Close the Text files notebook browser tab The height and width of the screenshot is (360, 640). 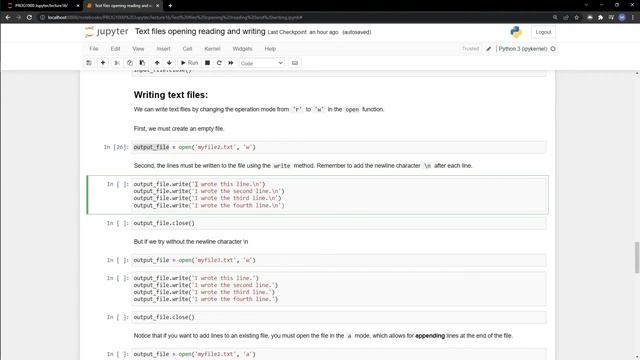pyautogui.click(x=158, y=6)
